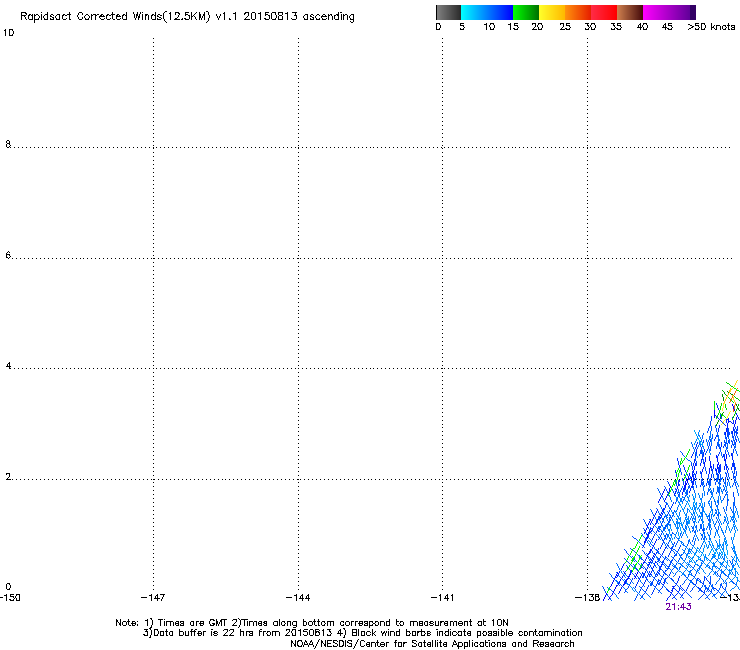Click the latitude '8' axis label
Screen dimensions: 740x650
coord(8,144)
